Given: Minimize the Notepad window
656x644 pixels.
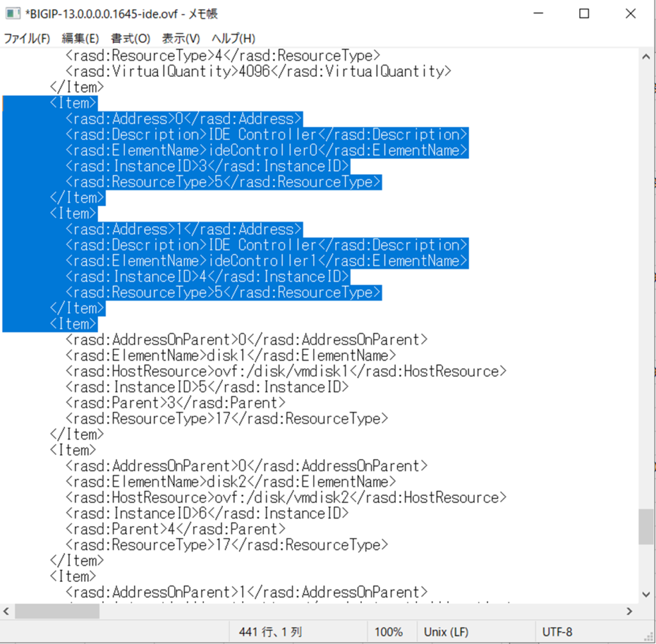Looking at the screenshot, I should point(539,14).
